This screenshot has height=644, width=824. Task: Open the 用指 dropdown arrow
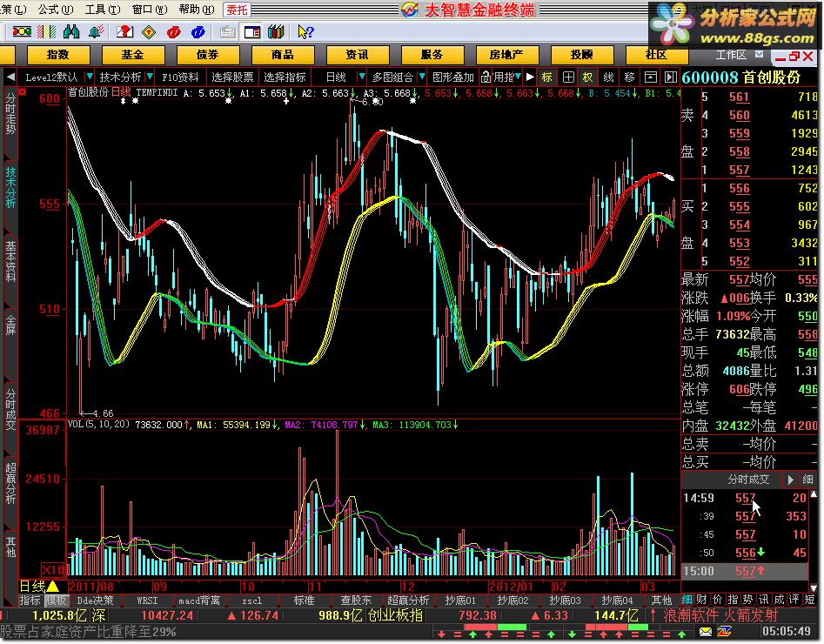tap(518, 77)
